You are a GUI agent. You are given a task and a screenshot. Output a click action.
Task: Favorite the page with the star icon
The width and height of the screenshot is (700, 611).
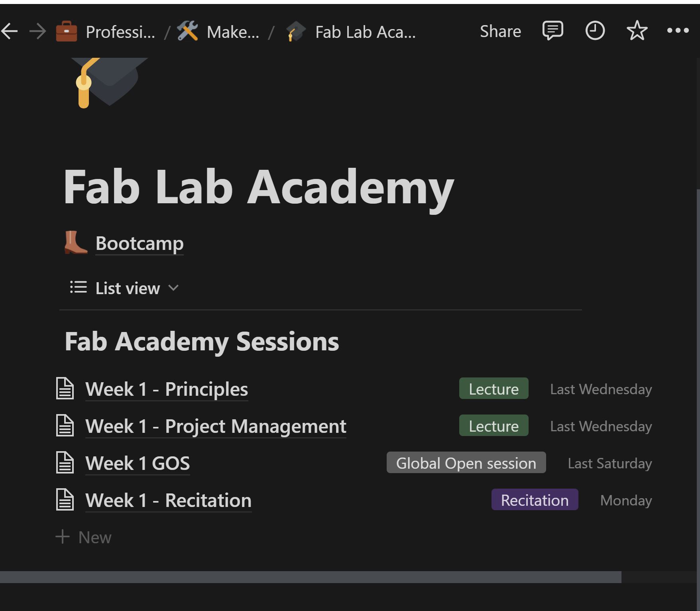(x=636, y=30)
